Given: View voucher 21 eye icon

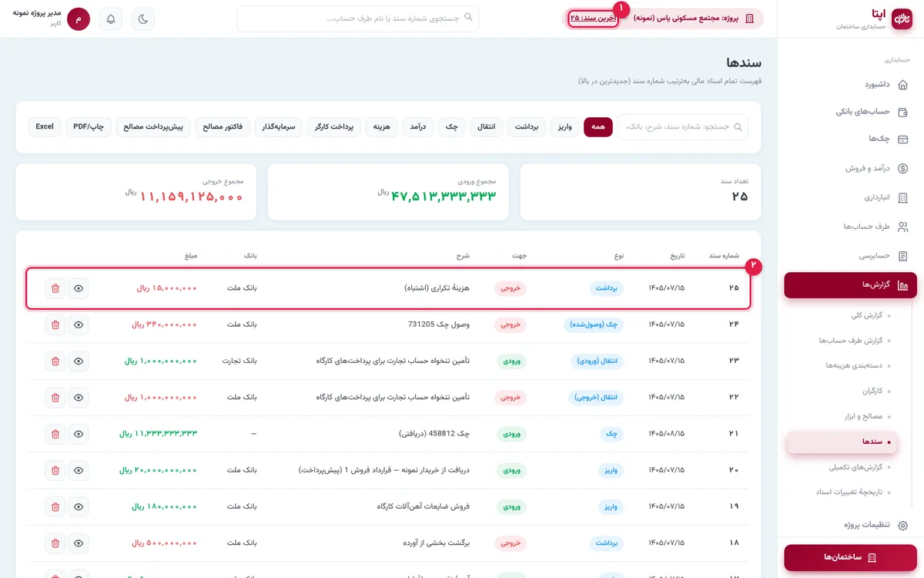Looking at the screenshot, I should point(79,434).
